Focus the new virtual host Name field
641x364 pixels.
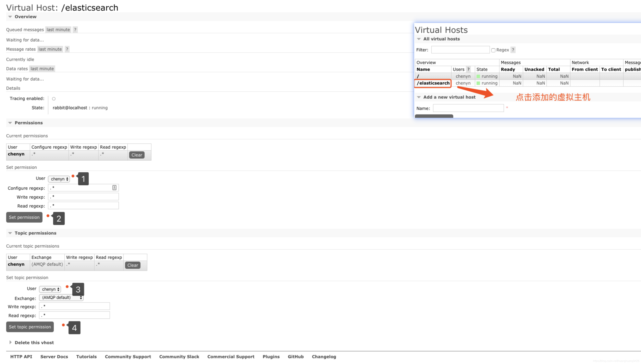pos(469,108)
